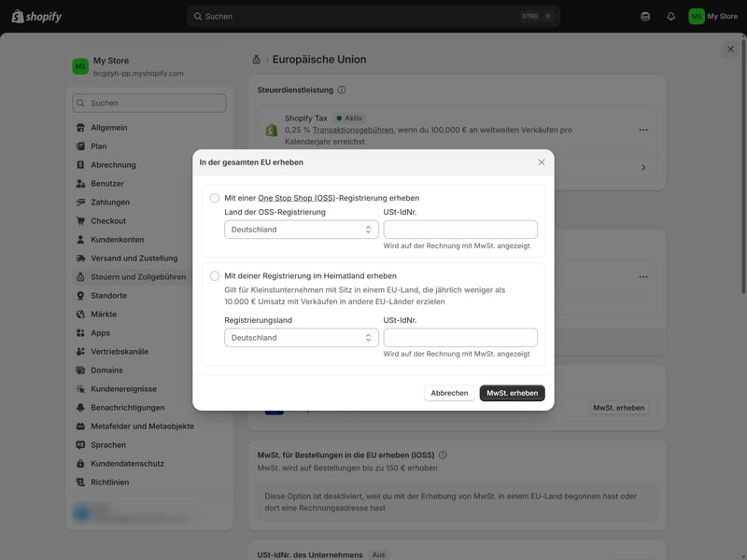Click the Apps sidebar icon
The image size is (747, 560).
point(81,333)
